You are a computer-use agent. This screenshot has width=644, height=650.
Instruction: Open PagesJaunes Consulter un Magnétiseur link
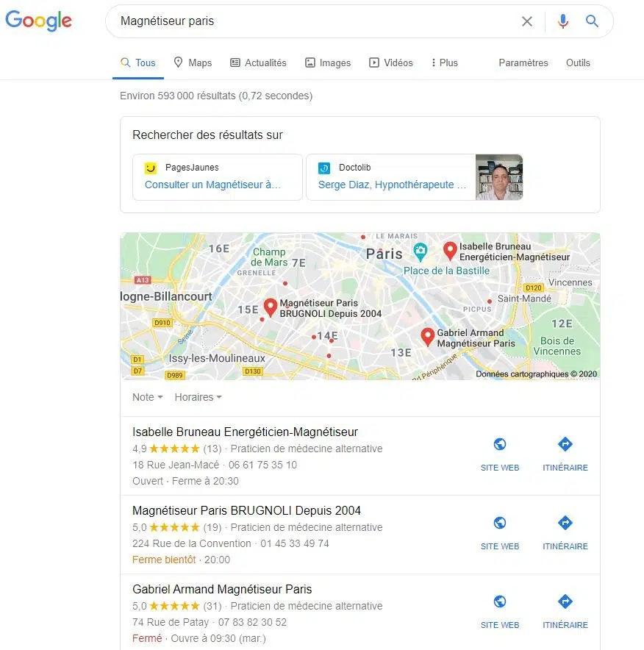tap(212, 185)
